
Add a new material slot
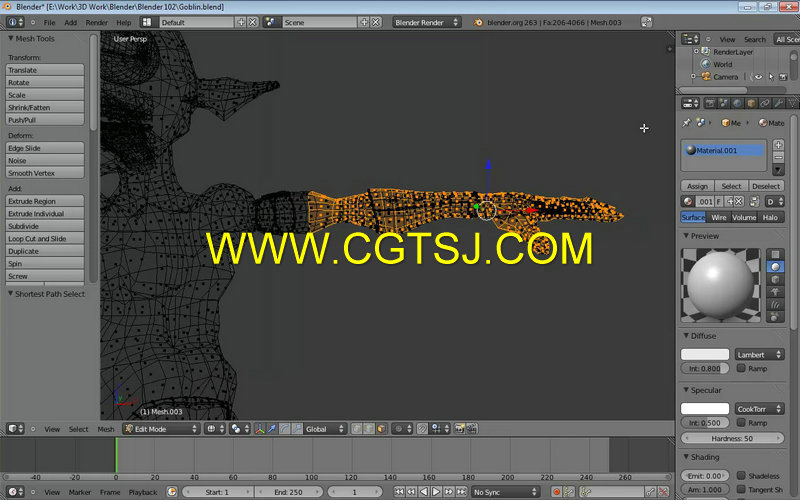coord(778,145)
